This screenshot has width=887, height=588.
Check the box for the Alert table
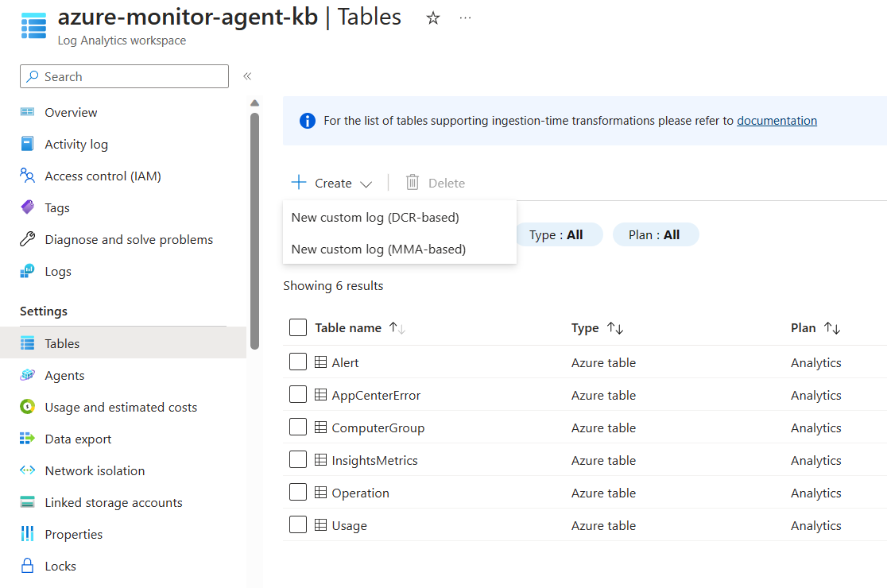(x=297, y=362)
